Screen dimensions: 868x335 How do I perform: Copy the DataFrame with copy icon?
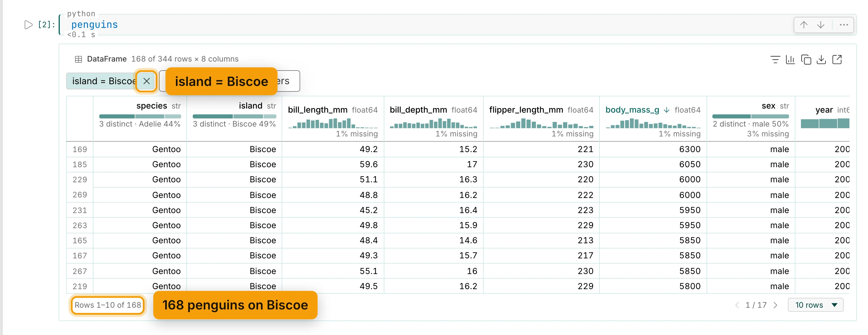[806, 60]
